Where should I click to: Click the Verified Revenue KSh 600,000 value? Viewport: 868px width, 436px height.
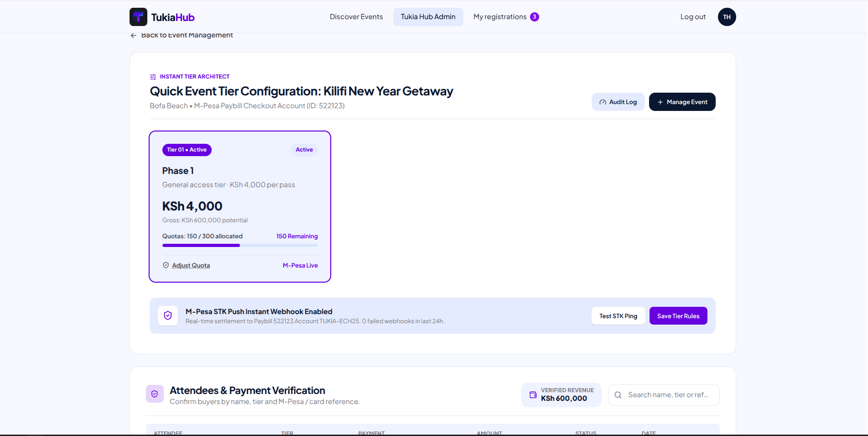tap(564, 399)
